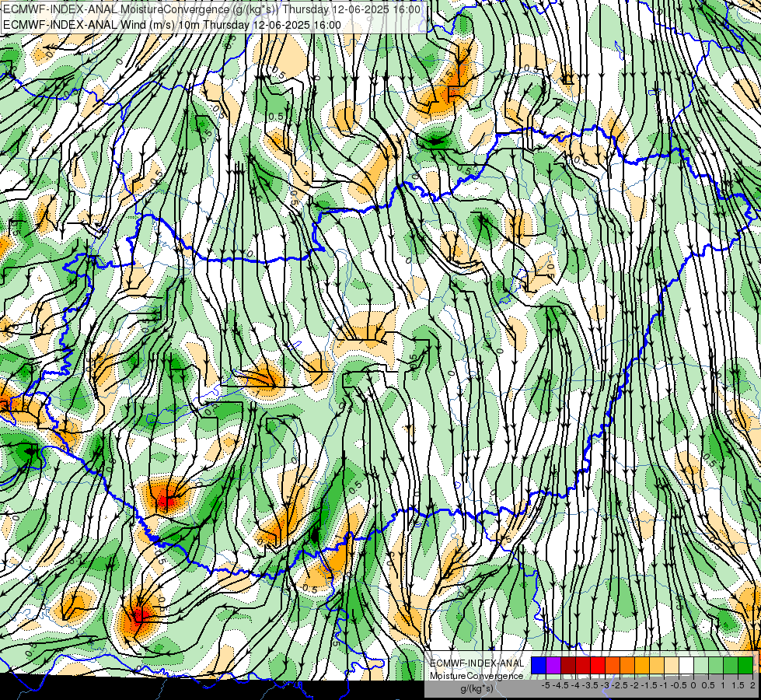Click the MoistureConvergence title line at top
761x700 pixels.
tap(211, 9)
